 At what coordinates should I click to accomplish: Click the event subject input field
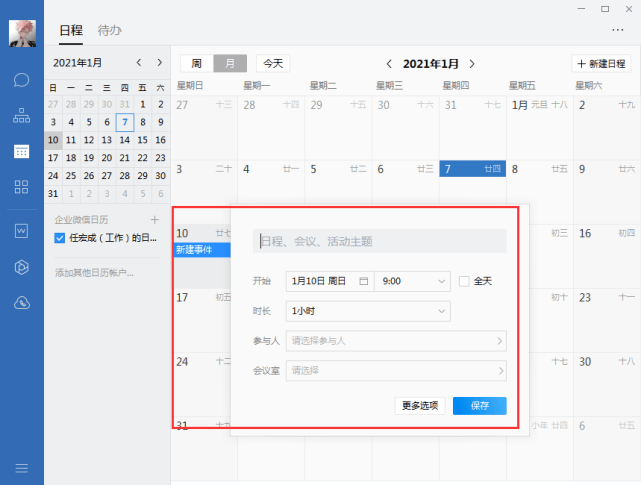pos(380,241)
